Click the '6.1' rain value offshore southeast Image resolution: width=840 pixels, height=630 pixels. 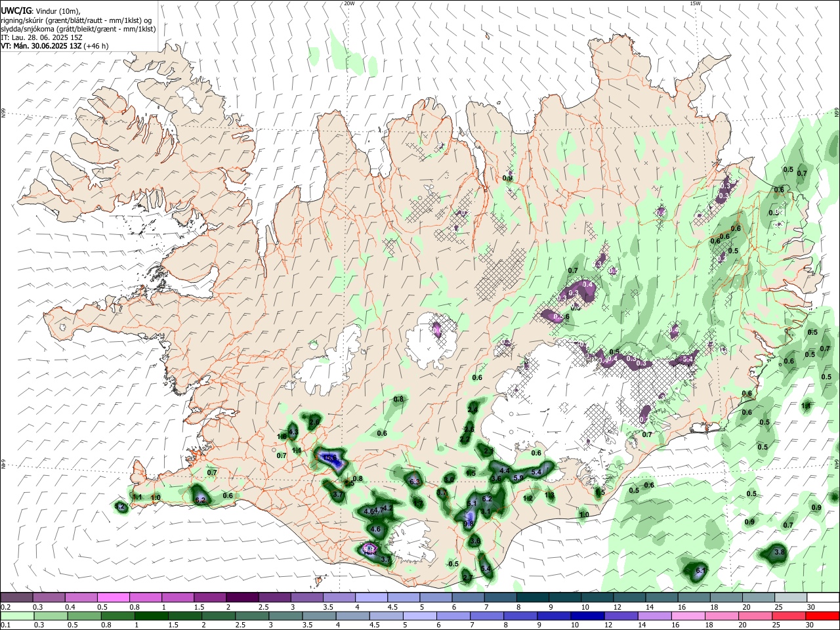click(x=700, y=570)
